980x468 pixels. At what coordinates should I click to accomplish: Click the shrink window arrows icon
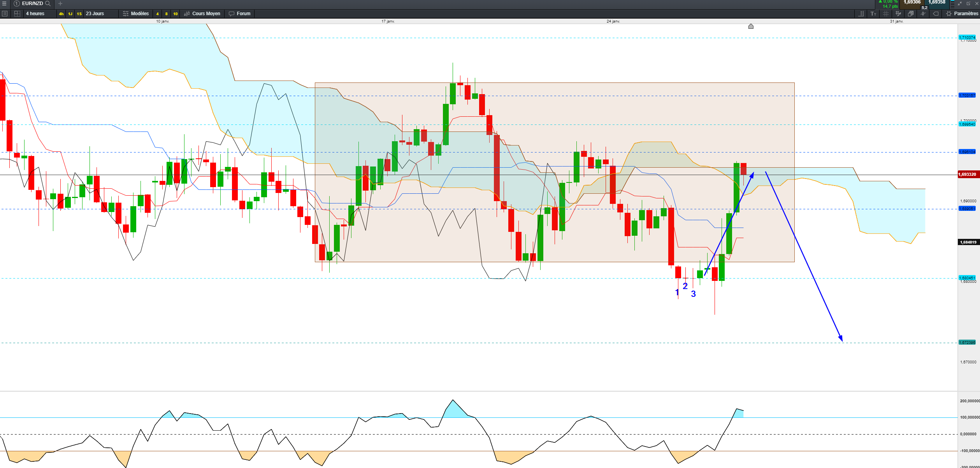click(960, 3)
